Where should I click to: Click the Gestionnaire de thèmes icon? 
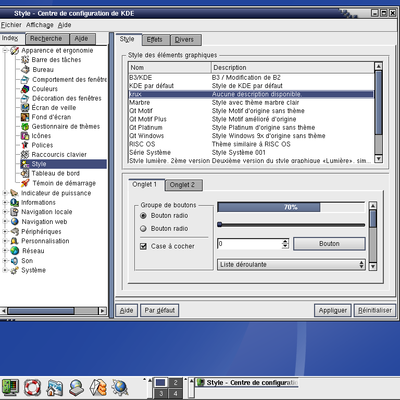point(25,126)
